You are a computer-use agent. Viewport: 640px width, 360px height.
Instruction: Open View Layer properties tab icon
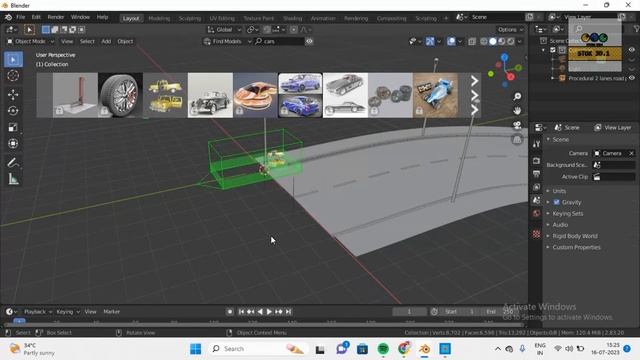536,187
